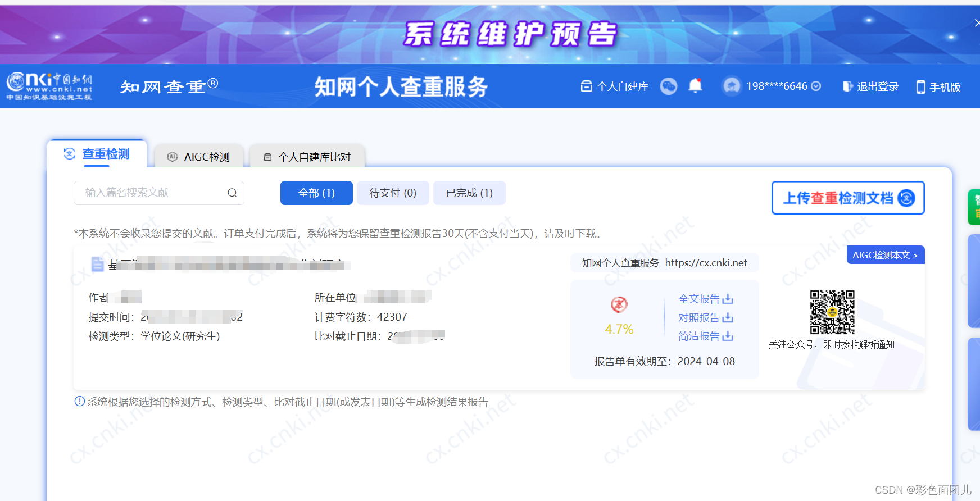Click the 知网查重 logo text
Viewport: 980px width, 501px height.
tap(169, 86)
